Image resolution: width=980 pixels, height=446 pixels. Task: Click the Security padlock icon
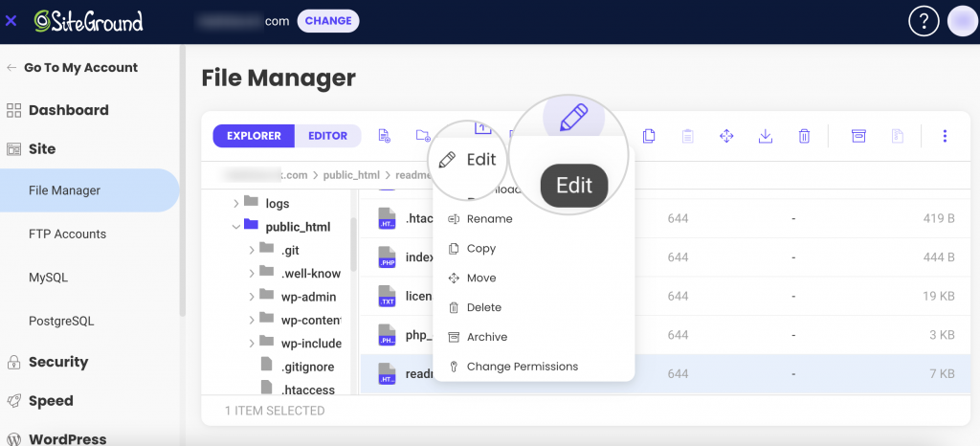point(13,363)
